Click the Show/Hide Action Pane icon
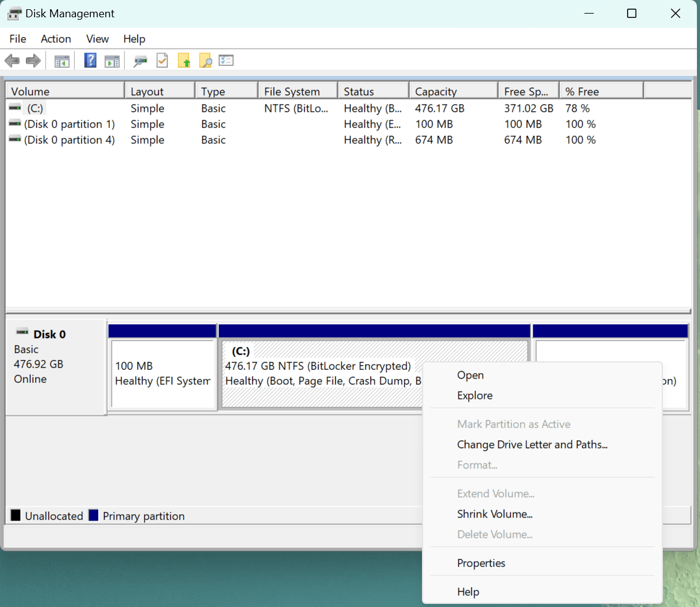The image size is (700, 607). pos(112,61)
